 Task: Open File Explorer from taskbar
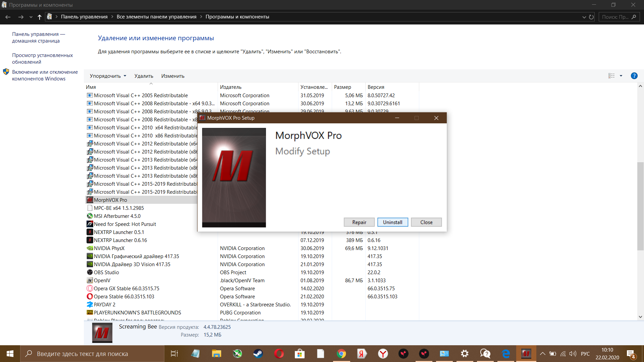216,354
